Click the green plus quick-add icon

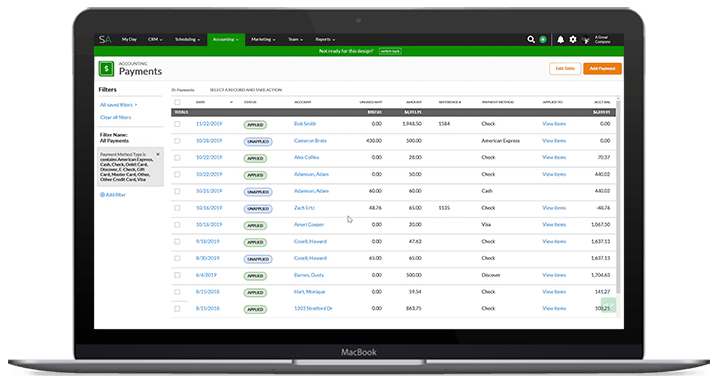[x=543, y=39]
